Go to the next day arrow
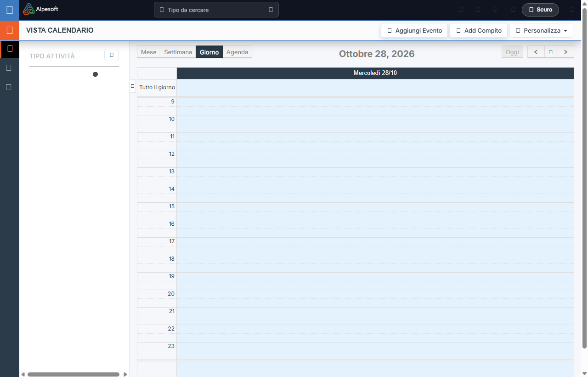Screen dimensions: 588x377 click(x=565, y=52)
